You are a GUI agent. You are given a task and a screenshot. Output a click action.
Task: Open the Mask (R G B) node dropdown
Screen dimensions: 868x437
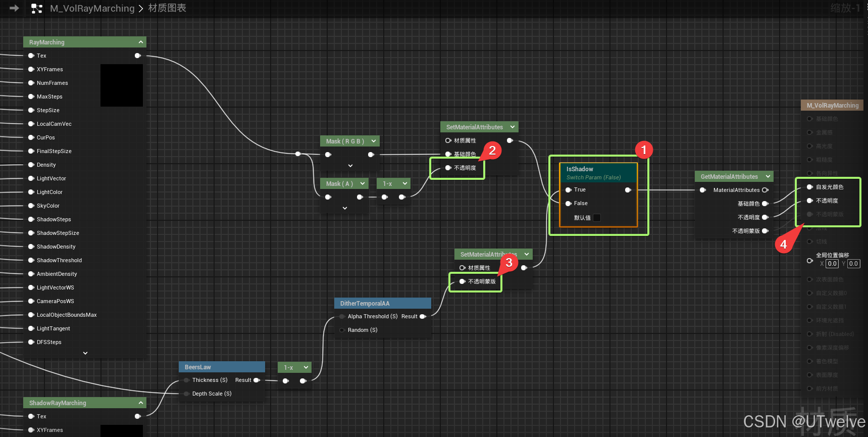(374, 141)
